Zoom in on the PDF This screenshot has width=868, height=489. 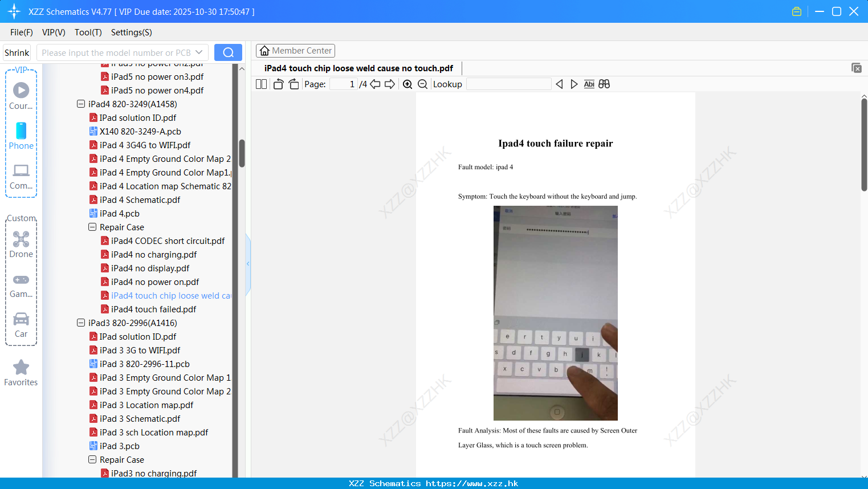[x=407, y=84]
